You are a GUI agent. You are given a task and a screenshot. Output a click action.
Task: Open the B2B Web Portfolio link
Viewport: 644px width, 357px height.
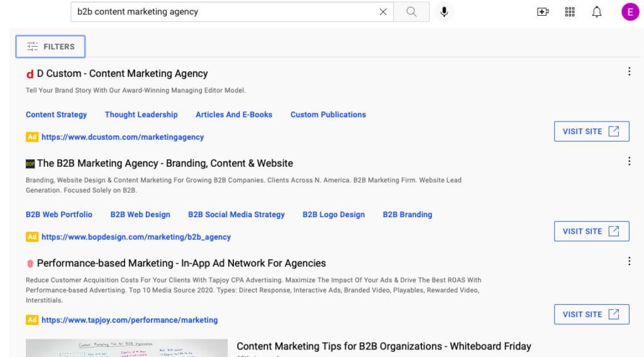[x=59, y=215]
